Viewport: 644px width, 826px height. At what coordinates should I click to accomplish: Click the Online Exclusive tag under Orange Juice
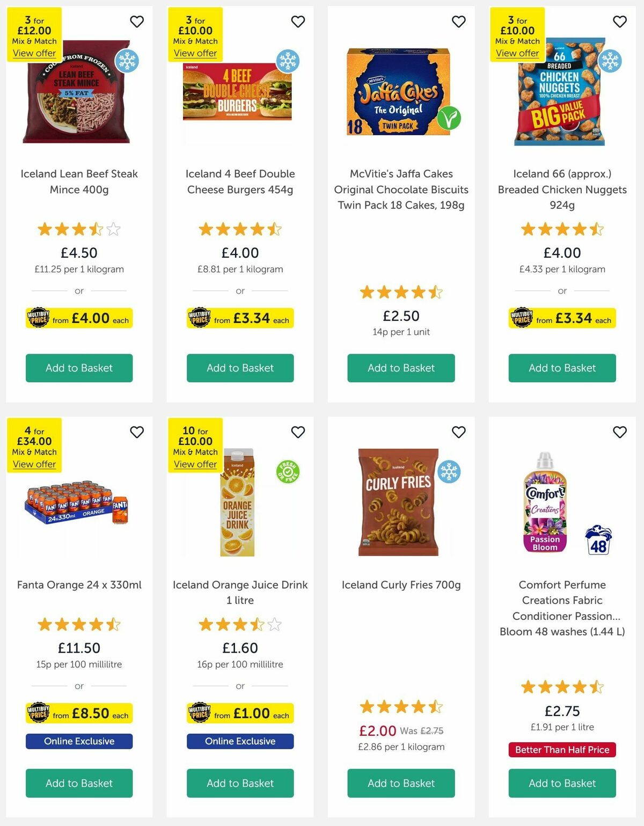[239, 741]
